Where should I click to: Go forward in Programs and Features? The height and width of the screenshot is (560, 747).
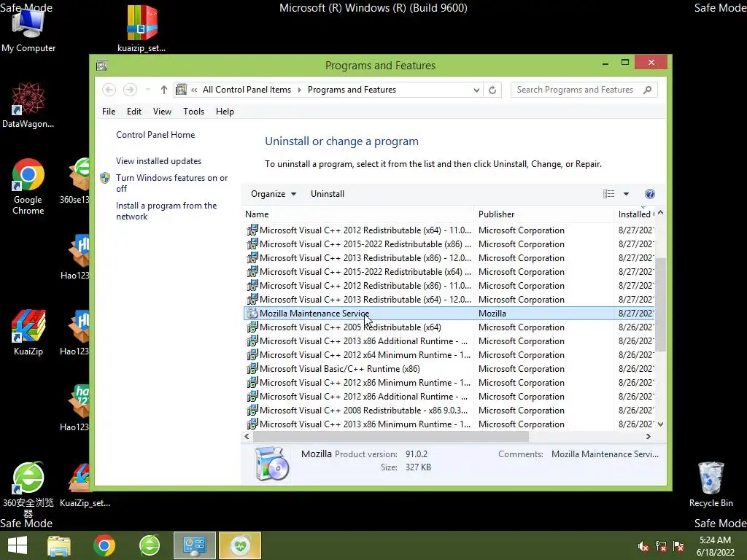(130, 90)
